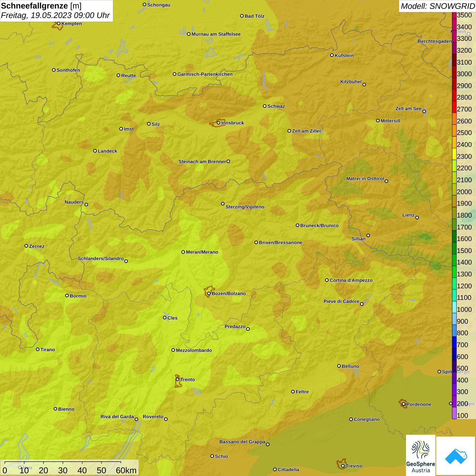Image resolution: width=476 pixels, height=476 pixels.
Task: Click the Garmisch-Partenkirchen label
Action: 205,74
